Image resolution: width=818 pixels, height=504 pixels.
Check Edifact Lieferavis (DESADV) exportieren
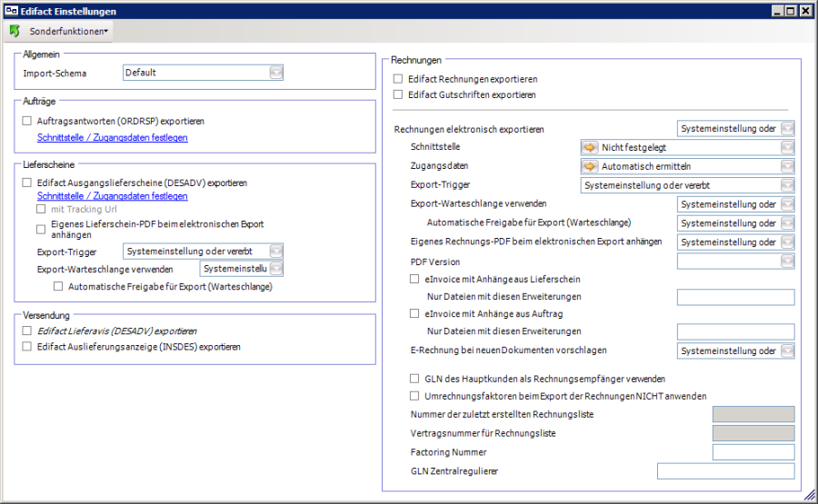27,331
